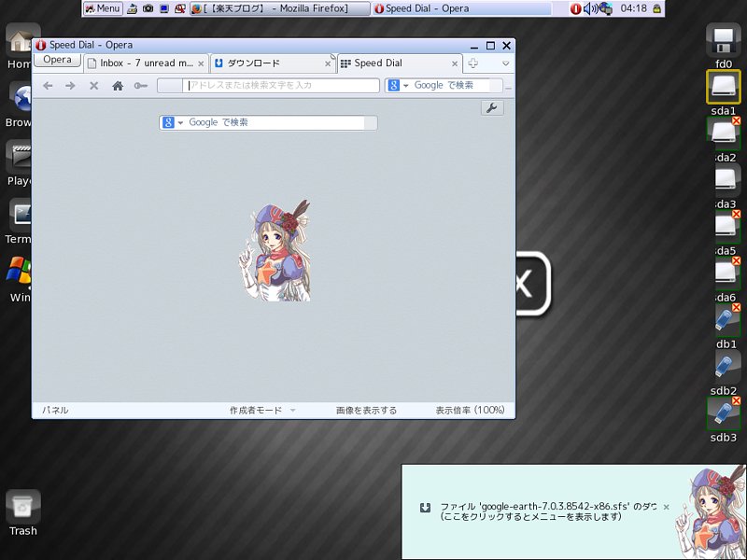Open Speed Dial search engine dropdown arrow
The image size is (747, 560).
click(x=180, y=123)
